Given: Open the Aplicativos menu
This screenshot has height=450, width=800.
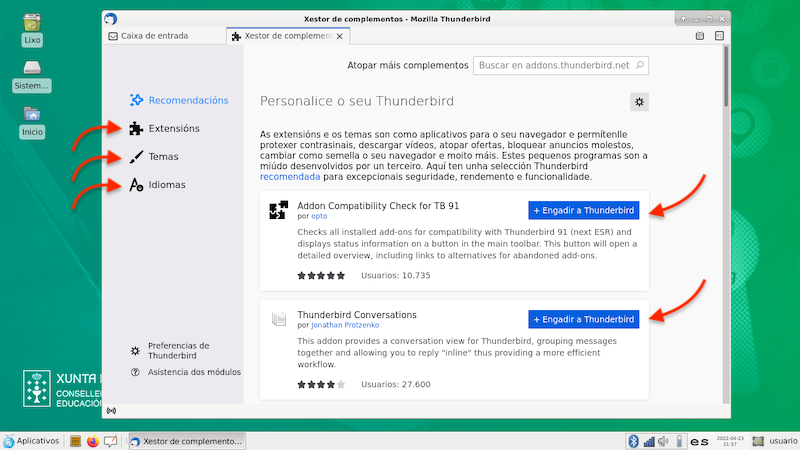Looking at the screenshot, I should point(31,440).
